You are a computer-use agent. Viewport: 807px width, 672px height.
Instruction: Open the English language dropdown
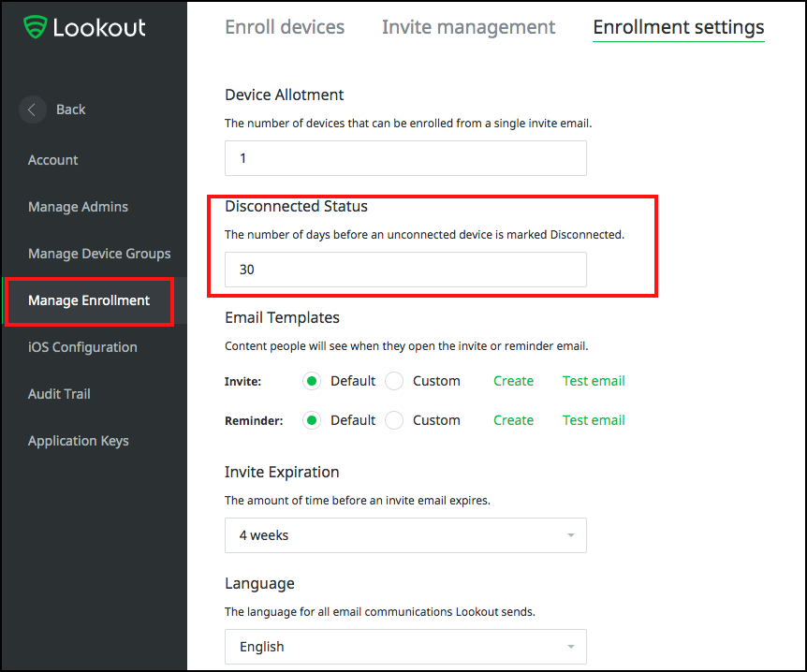pos(405,647)
